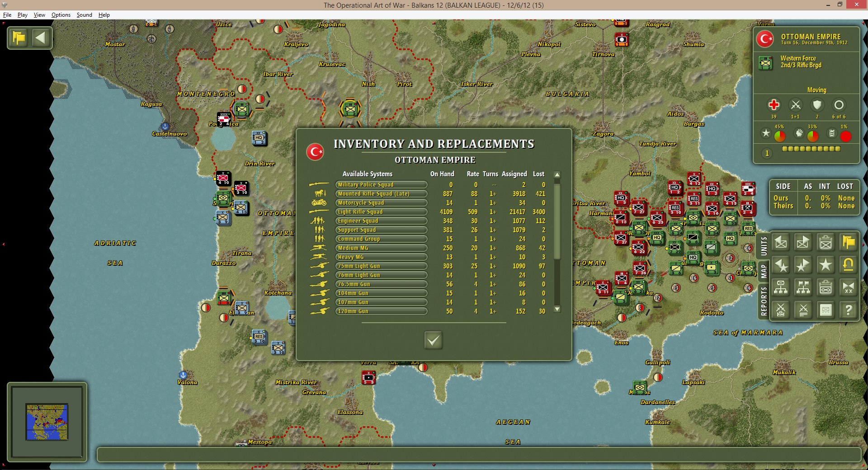Select the Mounted Rifle Squad (Late) row
Screen dimensions: 868x470
[427, 194]
